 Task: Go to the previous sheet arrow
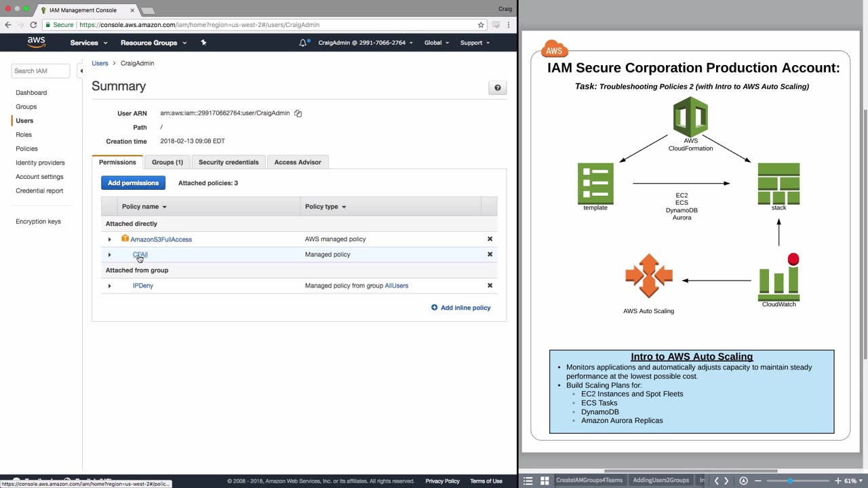coord(716,481)
